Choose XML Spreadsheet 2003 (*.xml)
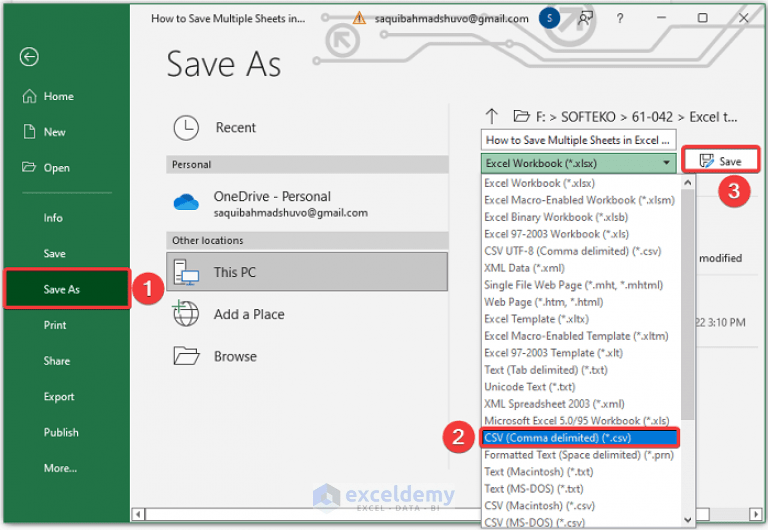The width and height of the screenshot is (768, 530). point(581,404)
